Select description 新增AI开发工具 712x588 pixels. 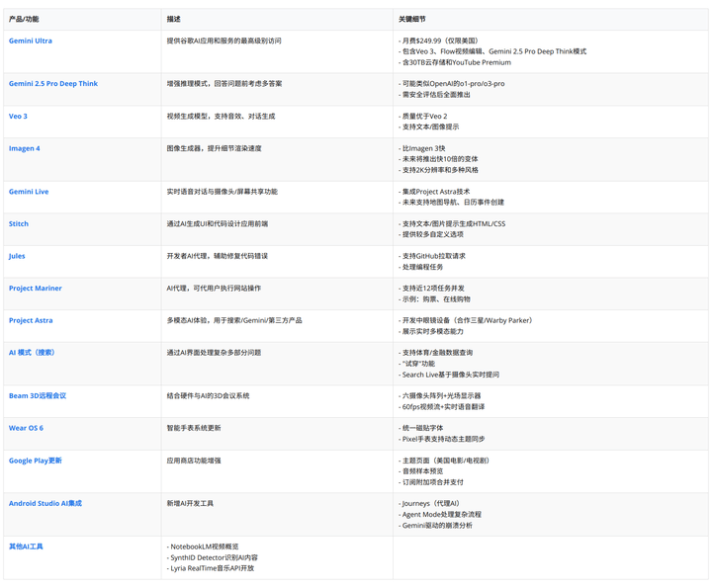pyautogui.click(x=190, y=503)
